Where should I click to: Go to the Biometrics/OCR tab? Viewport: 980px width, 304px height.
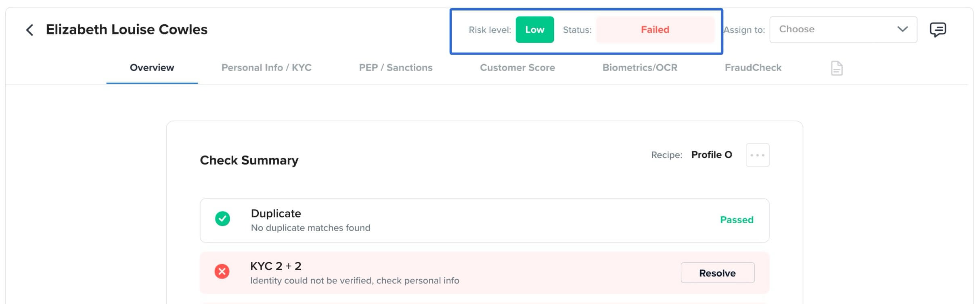[x=640, y=68]
